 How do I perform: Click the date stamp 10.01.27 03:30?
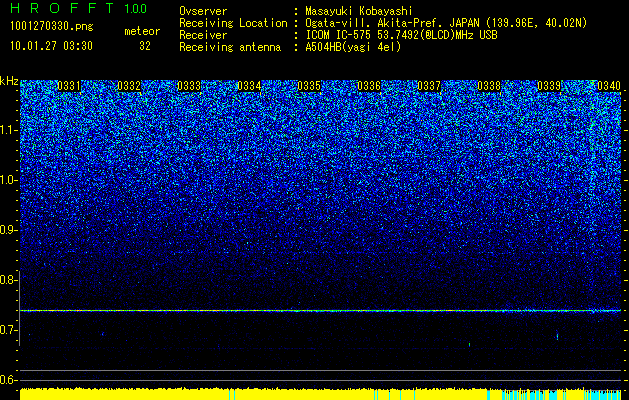click(51, 46)
